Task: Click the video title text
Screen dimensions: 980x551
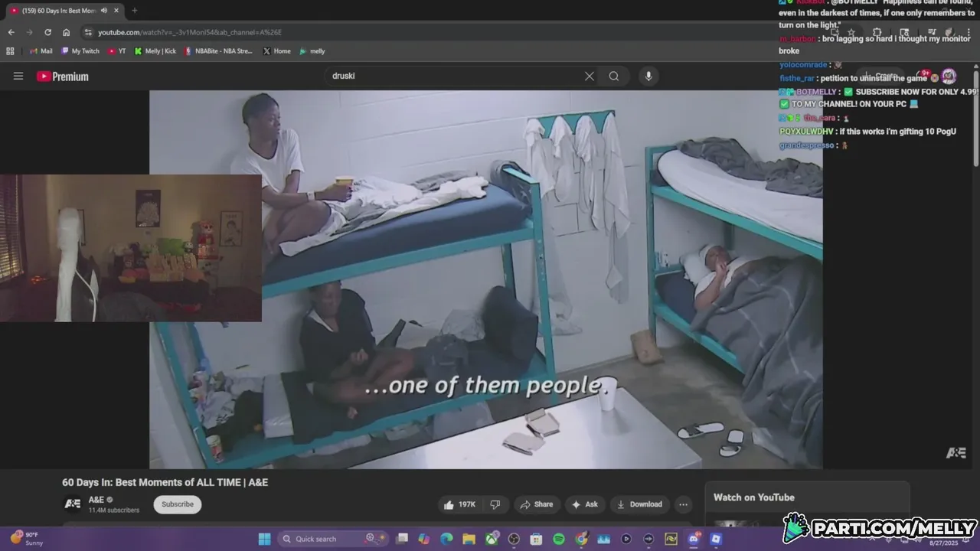Action: [x=165, y=482]
